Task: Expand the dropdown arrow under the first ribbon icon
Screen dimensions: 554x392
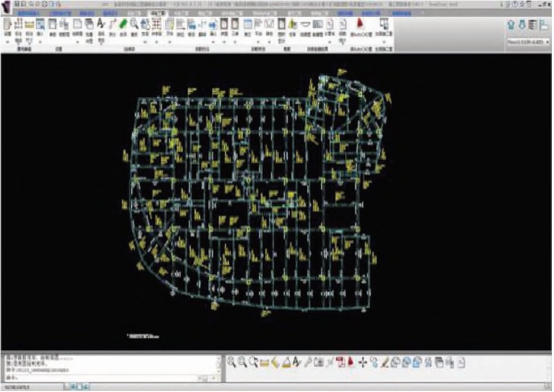Action: point(7,42)
